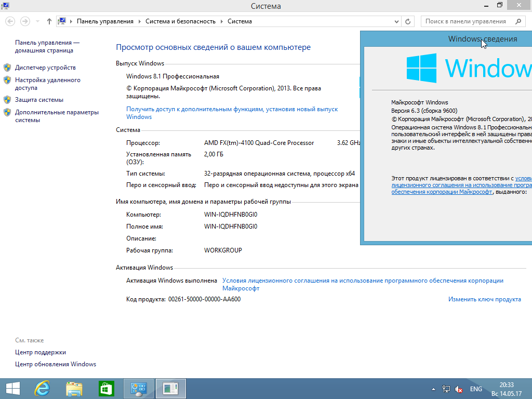Click shield icon beside 'Защита системы'

click(x=7, y=100)
